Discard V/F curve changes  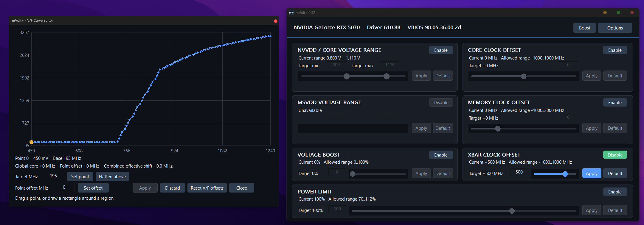[x=173, y=188]
